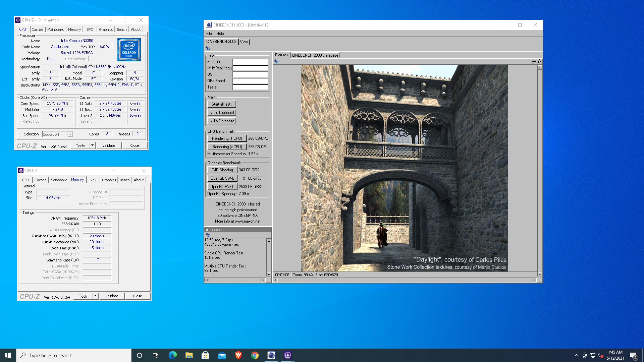Click the picture panel scroll-down arrow
This screenshot has width=644, height=362.
(540, 275)
